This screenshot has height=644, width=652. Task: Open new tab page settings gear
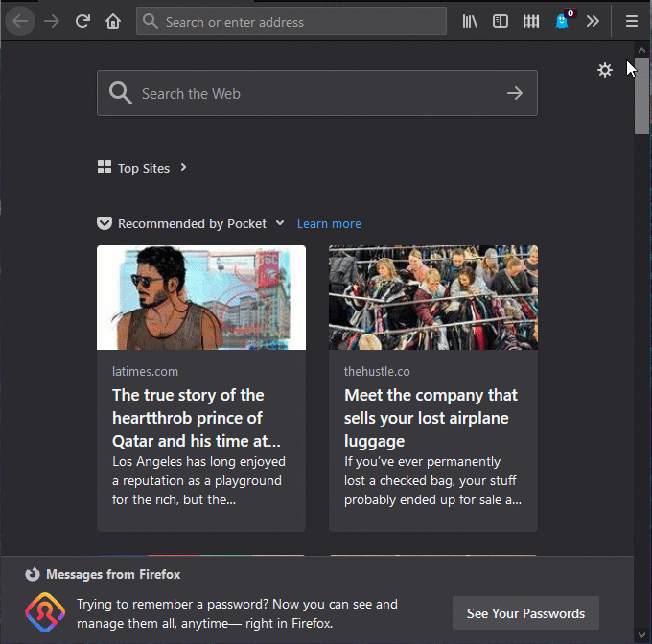[x=604, y=70]
